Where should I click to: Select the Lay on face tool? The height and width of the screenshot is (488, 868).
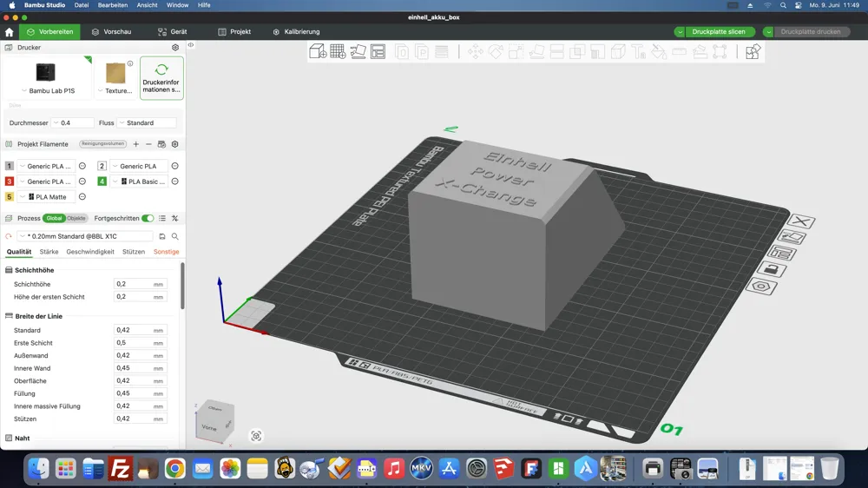tap(536, 51)
